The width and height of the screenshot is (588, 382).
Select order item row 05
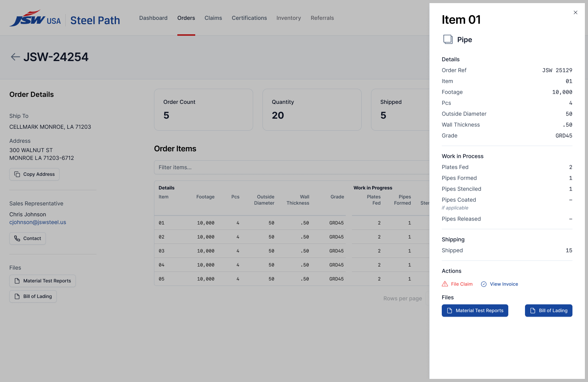(292, 279)
